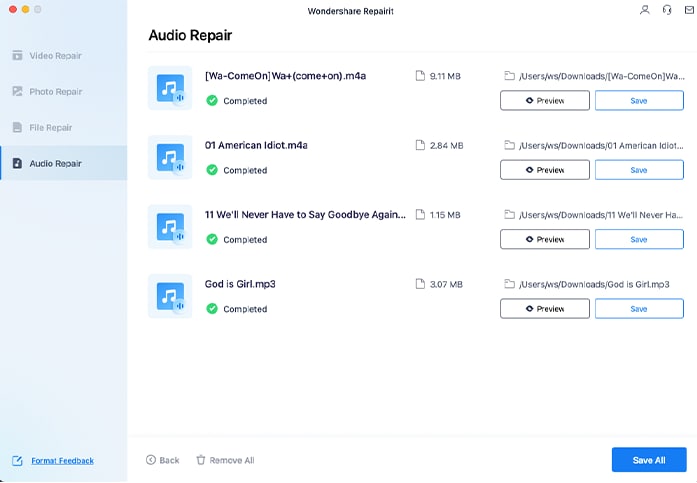Save the Wa-ComeOn m4a file
The image size is (697, 483).
[639, 100]
